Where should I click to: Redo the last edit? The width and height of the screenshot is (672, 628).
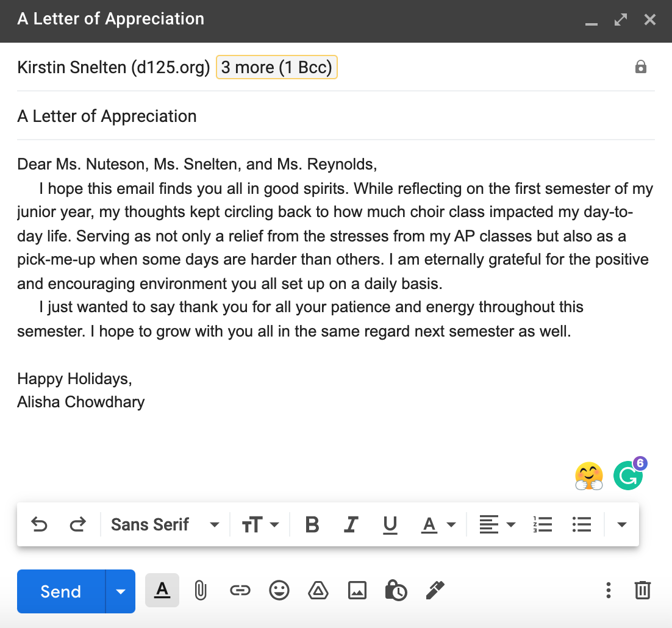(77, 524)
